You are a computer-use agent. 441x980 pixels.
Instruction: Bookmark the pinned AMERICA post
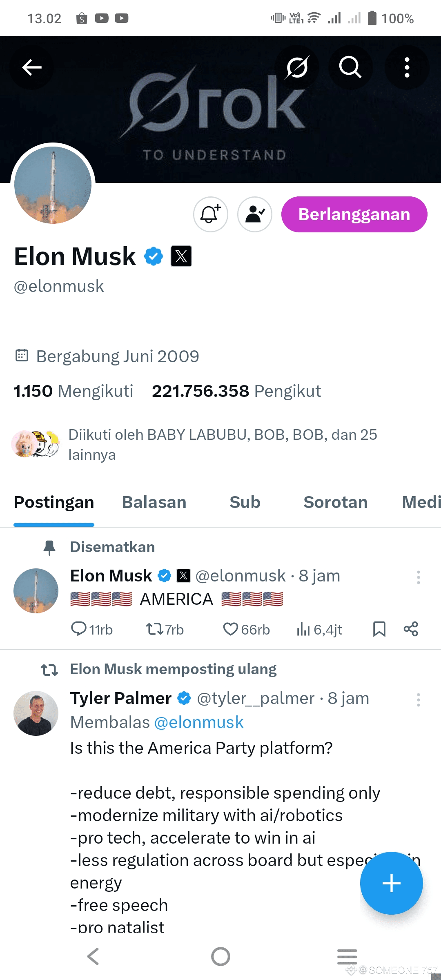379,629
